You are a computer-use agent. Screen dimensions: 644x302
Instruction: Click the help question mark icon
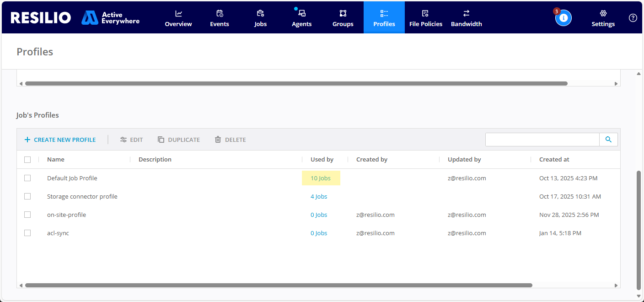coord(633,18)
